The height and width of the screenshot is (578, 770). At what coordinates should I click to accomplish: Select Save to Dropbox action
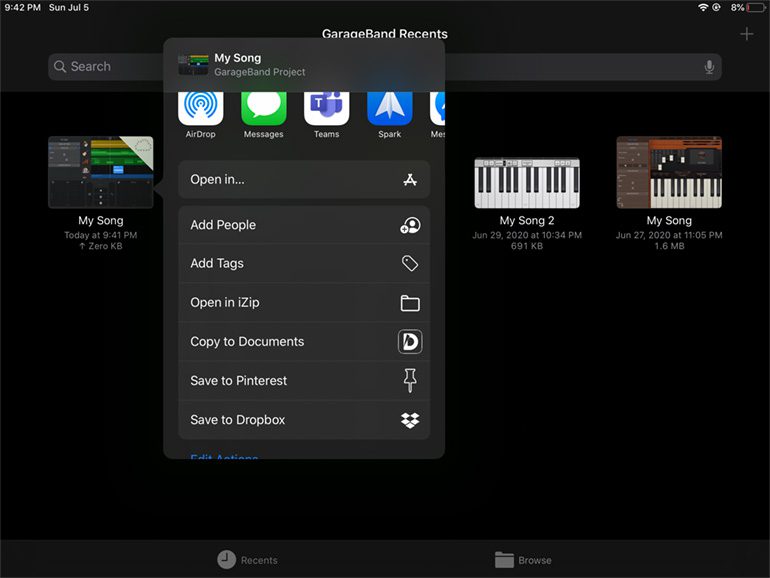click(x=304, y=420)
